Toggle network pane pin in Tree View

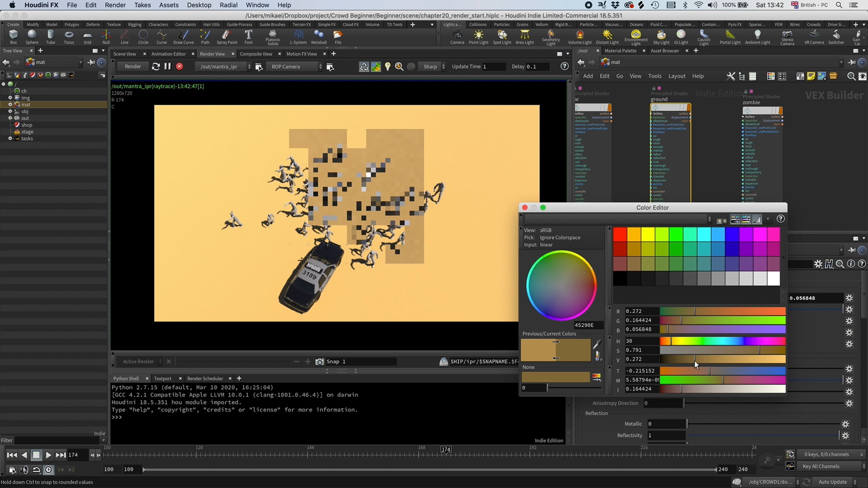[91, 62]
